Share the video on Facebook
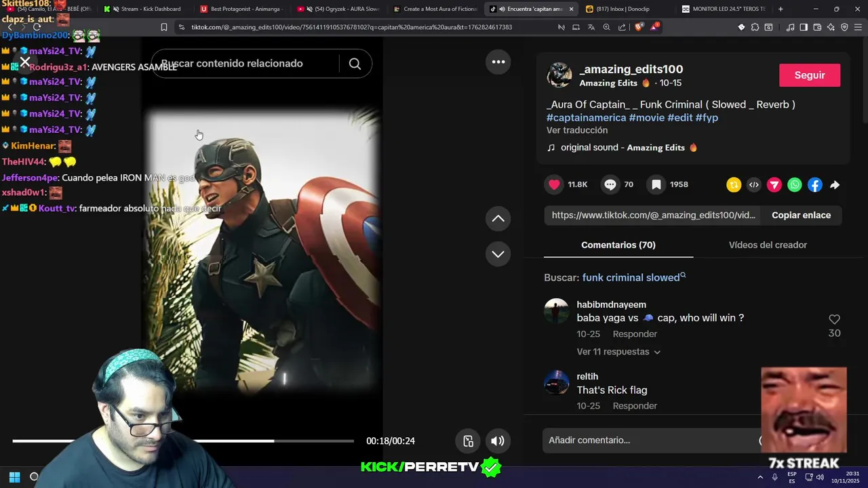868x488 pixels. 815,185
